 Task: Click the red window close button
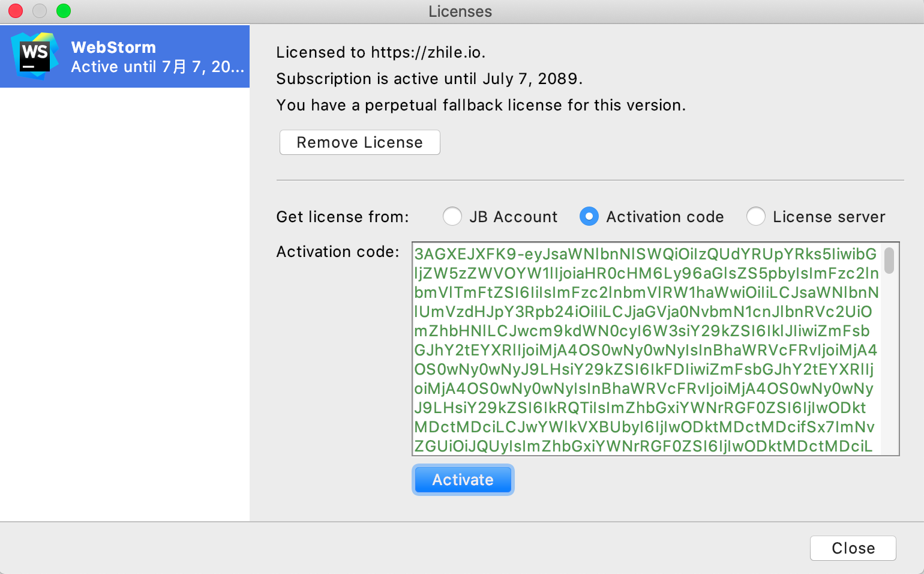pyautogui.click(x=16, y=11)
